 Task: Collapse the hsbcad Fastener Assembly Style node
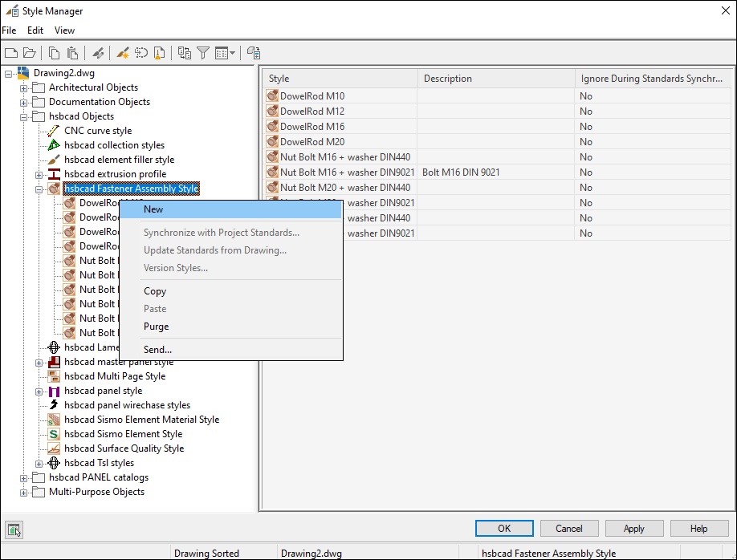39,189
